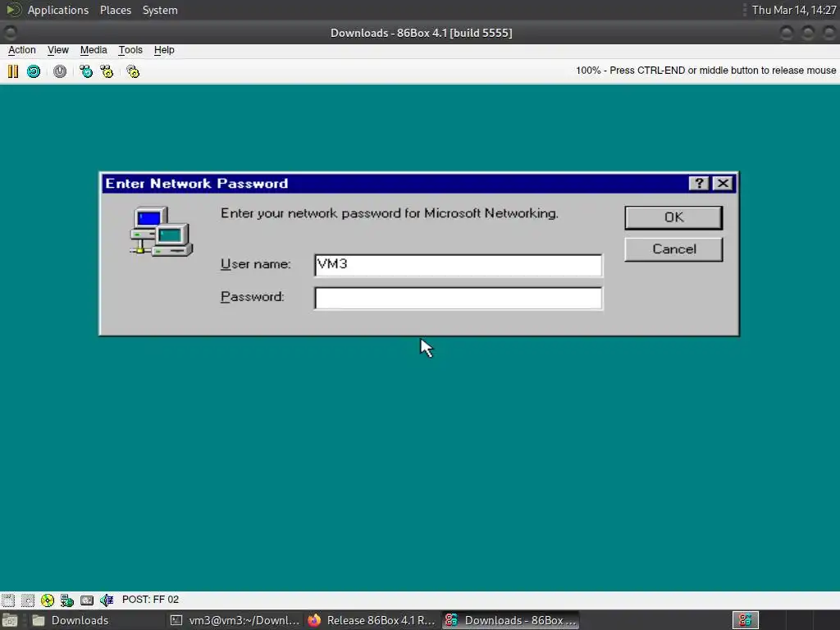The image size is (840, 630).
Task: Click the gray ACPI power shutdown icon
Action: pos(60,71)
